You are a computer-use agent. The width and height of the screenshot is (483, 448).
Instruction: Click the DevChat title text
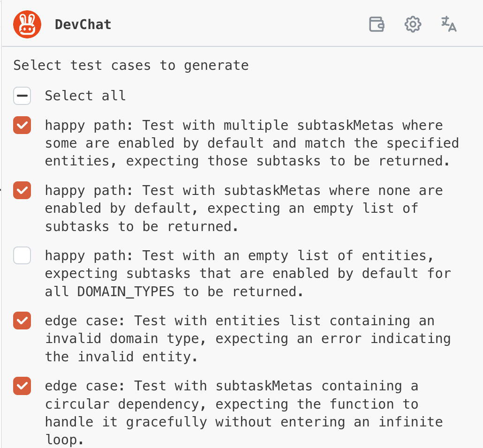pyautogui.click(x=83, y=25)
